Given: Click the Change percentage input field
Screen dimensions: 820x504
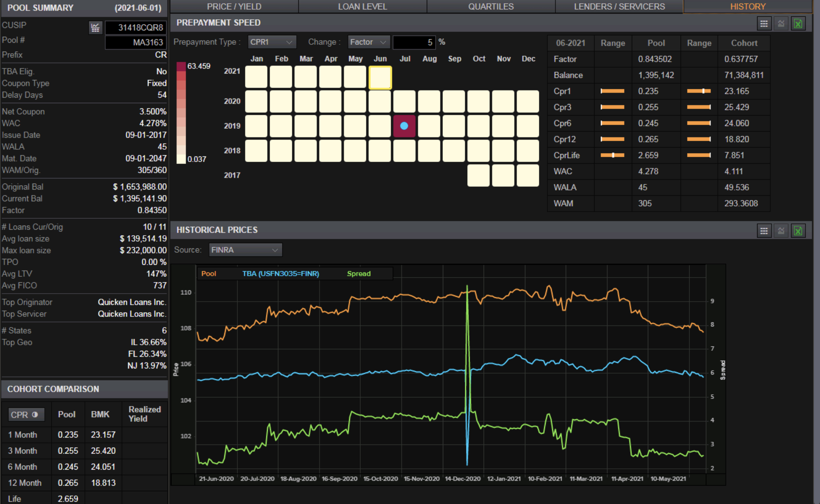Looking at the screenshot, I should pyautogui.click(x=414, y=42).
